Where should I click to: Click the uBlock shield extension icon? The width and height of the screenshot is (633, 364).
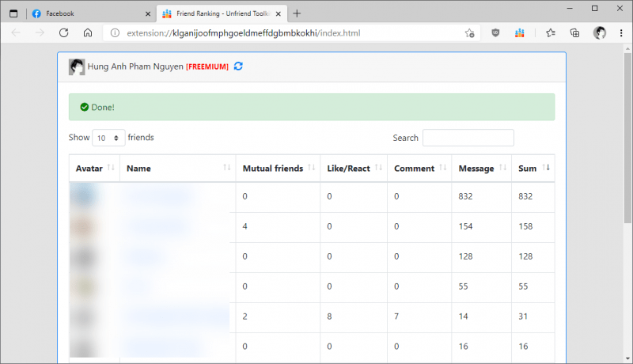[495, 33]
